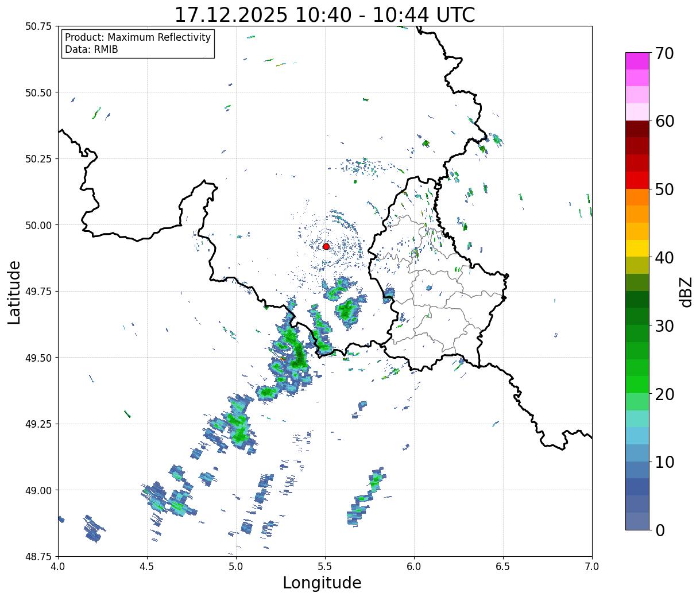Screen dimensions: 700x597
Task: Click the latitude tick label 49.75
Action: pos(38,292)
